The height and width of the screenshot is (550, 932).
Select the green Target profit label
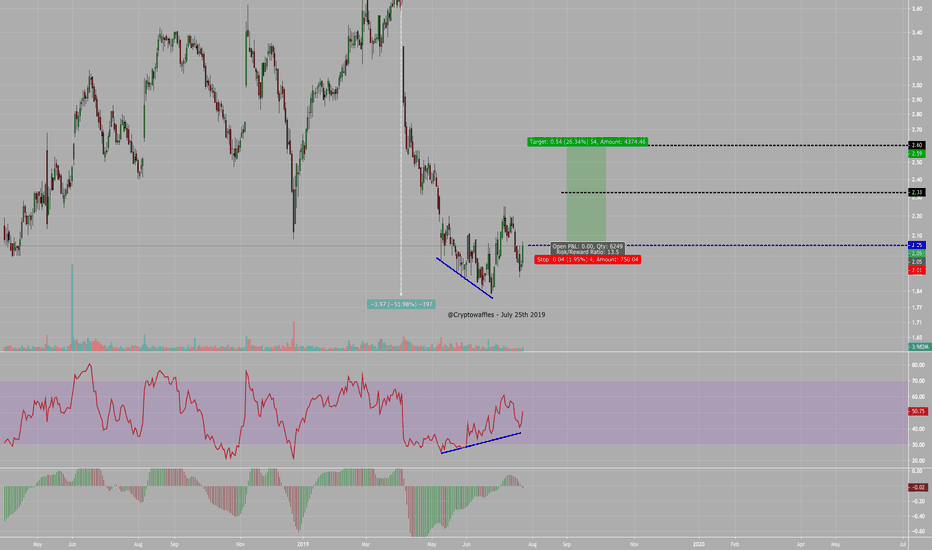pyautogui.click(x=587, y=142)
